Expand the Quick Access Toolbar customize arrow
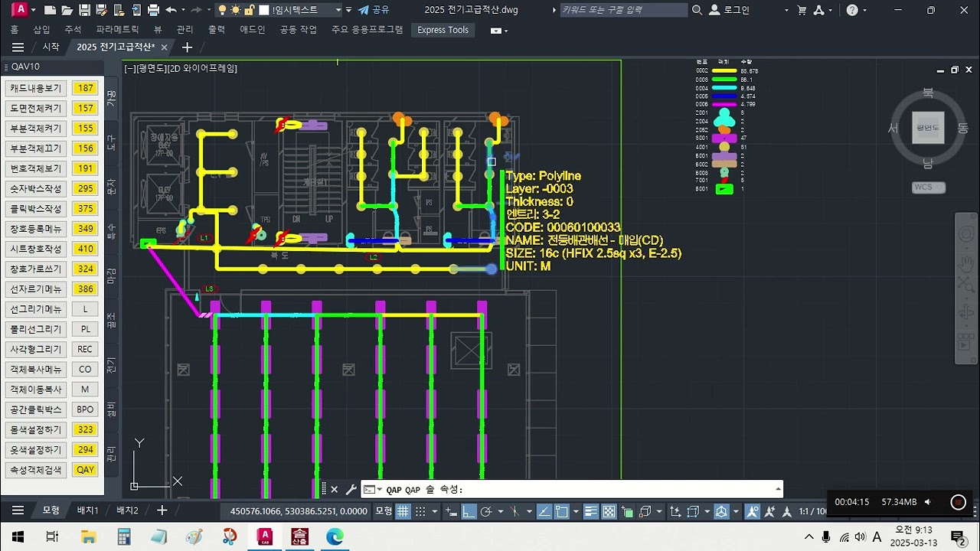This screenshot has width=980, height=551. pos(349,10)
